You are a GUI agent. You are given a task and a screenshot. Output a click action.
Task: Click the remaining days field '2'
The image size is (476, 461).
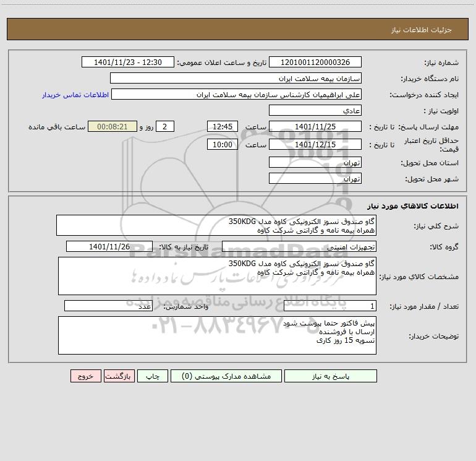tap(165, 126)
